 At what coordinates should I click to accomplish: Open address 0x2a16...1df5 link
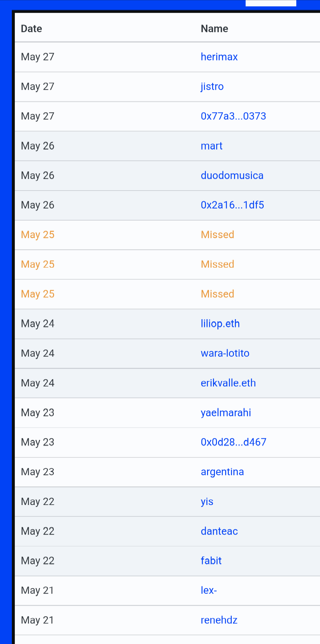[x=232, y=205]
